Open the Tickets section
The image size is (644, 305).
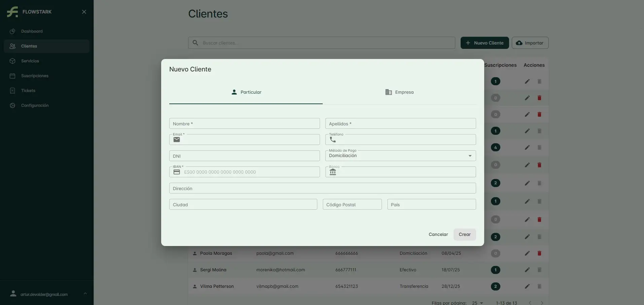28,91
